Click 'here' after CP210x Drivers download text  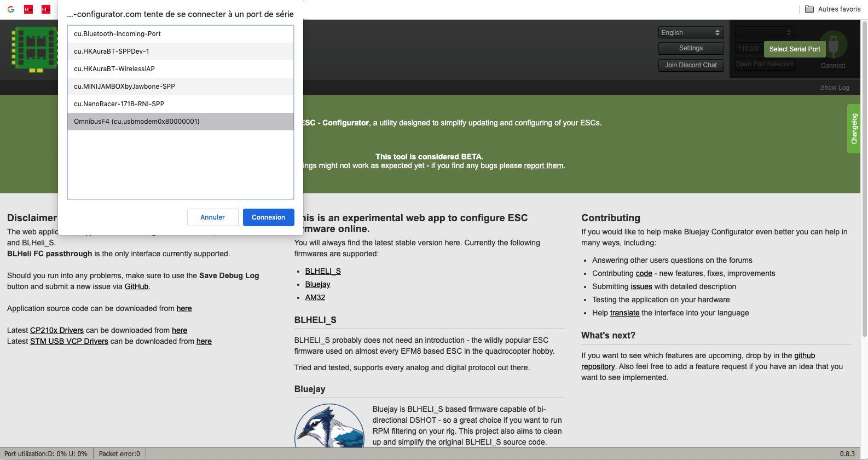coord(180,330)
